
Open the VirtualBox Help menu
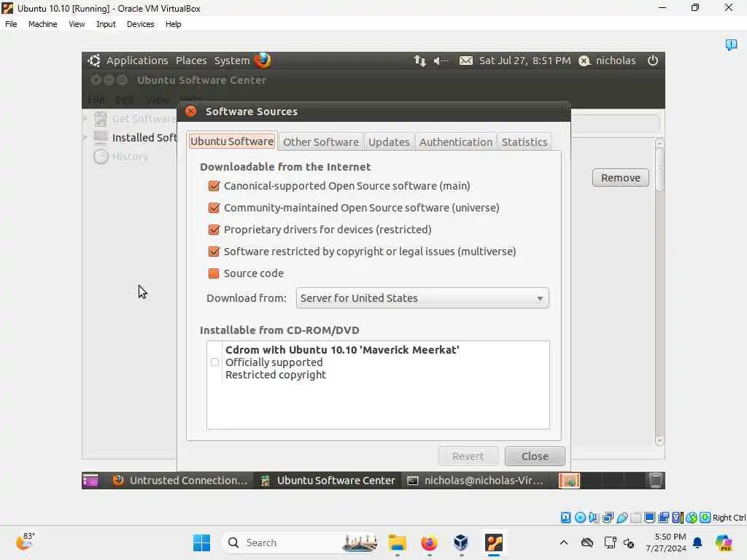click(174, 24)
